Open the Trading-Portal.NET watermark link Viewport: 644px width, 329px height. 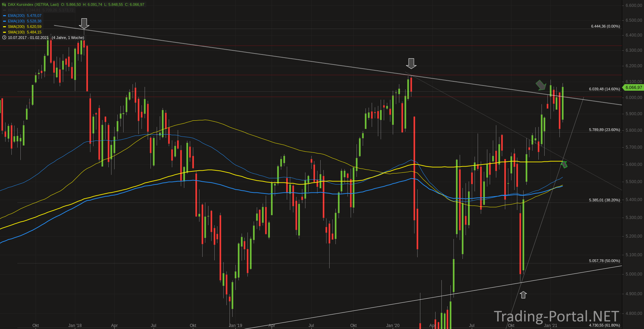pyautogui.click(x=556, y=316)
